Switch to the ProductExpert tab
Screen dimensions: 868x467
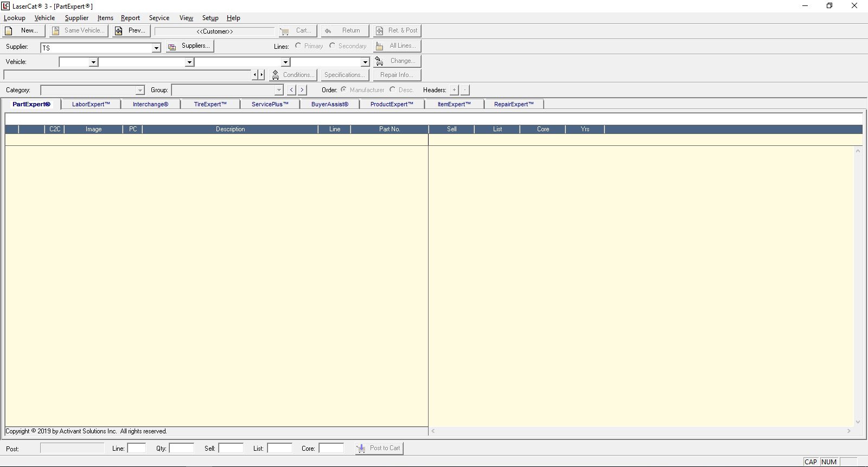pos(392,104)
